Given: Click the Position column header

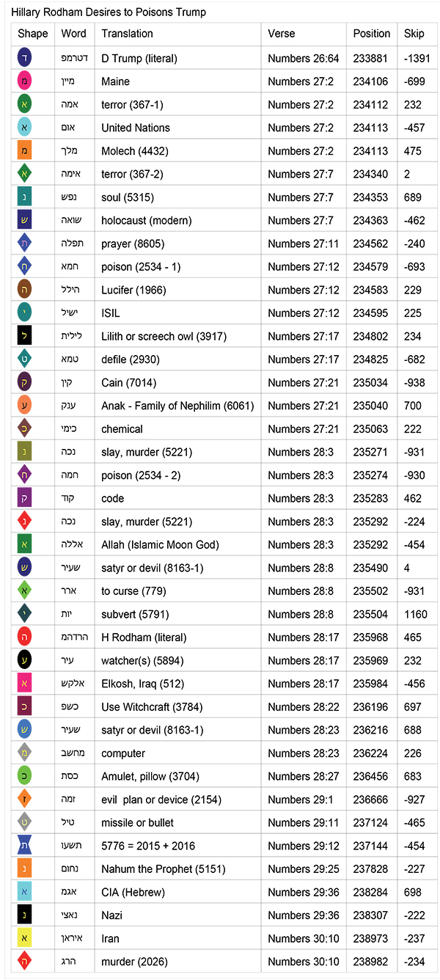Looking at the screenshot, I should 372,34.
